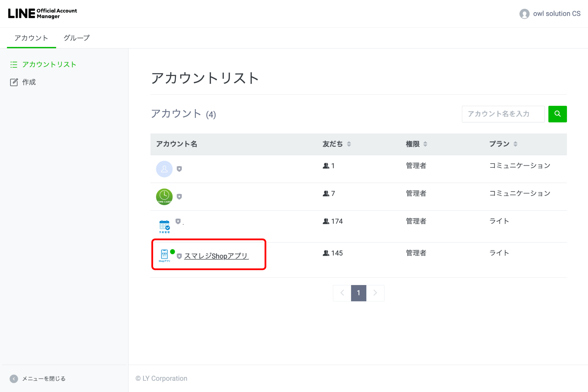The width and height of the screenshot is (588, 392).
Task: Sort by 権限 column arrows
Action: tap(425, 144)
